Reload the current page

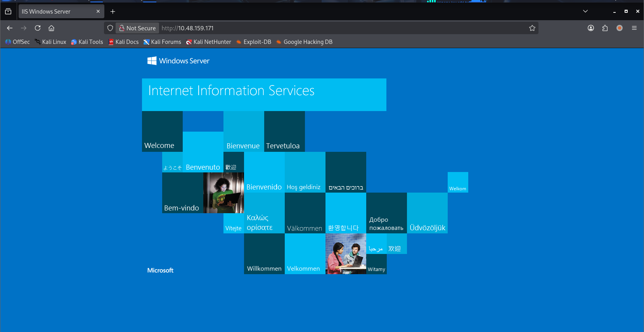click(38, 28)
